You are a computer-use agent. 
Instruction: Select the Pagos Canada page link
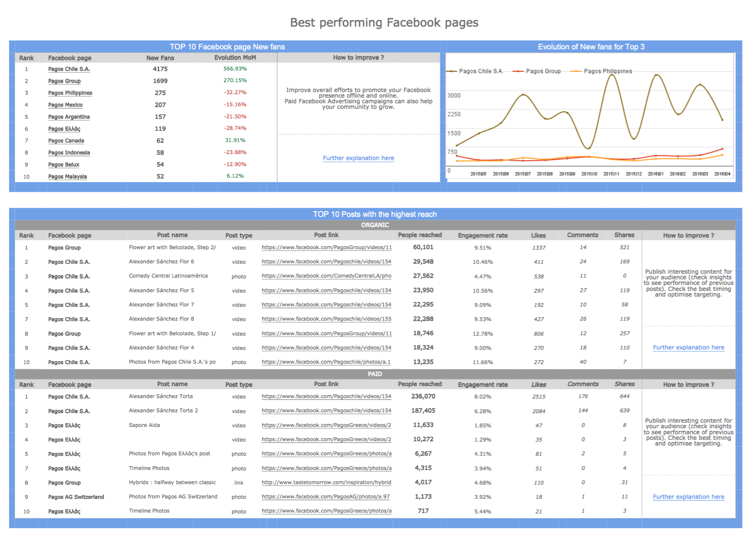66,141
